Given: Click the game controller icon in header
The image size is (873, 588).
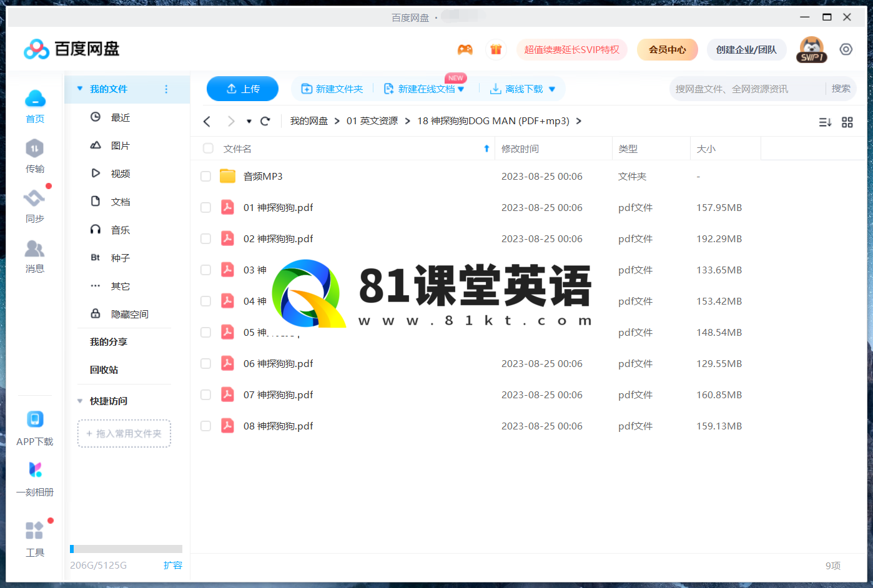Looking at the screenshot, I should click(465, 49).
